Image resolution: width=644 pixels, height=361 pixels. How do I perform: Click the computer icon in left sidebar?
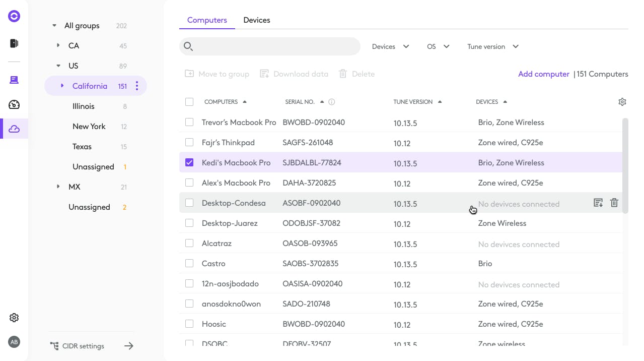[x=14, y=80]
